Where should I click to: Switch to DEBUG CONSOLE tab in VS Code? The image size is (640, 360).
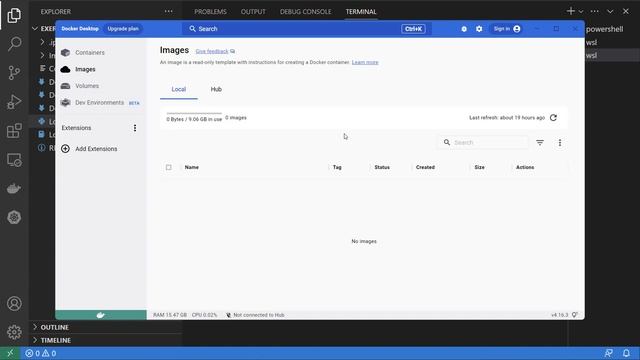(306, 12)
